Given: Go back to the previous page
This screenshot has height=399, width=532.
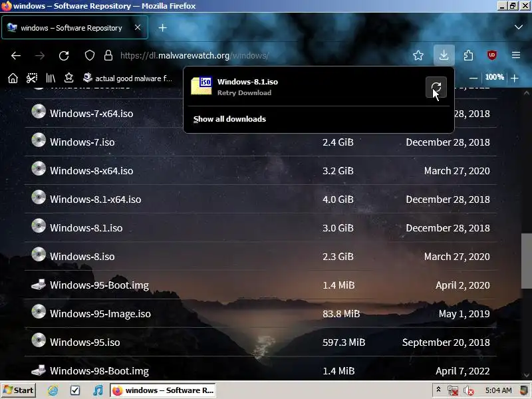Looking at the screenshot, I should click(x=16, y=56).
